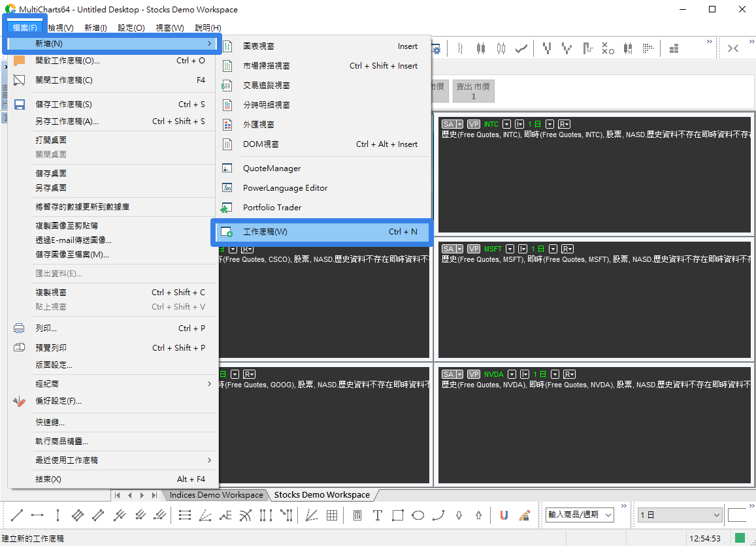Viewport: 756px width, 546px height.
Task: Choose 圖表視窗 from the submenu
Action: click(x=322, y=46)
